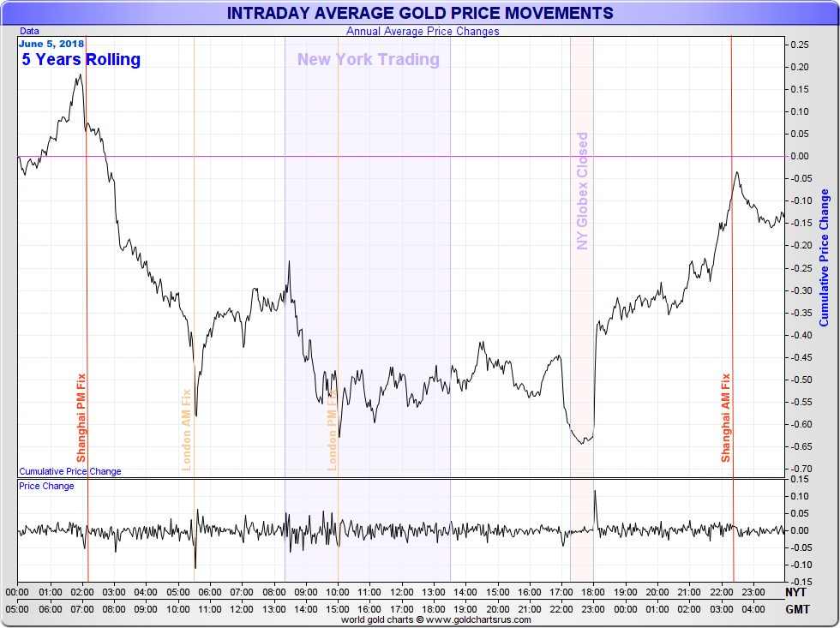
Task: Click '08:00' in the NYT time row
Action: pyautogui.click(x=273, y=592)
